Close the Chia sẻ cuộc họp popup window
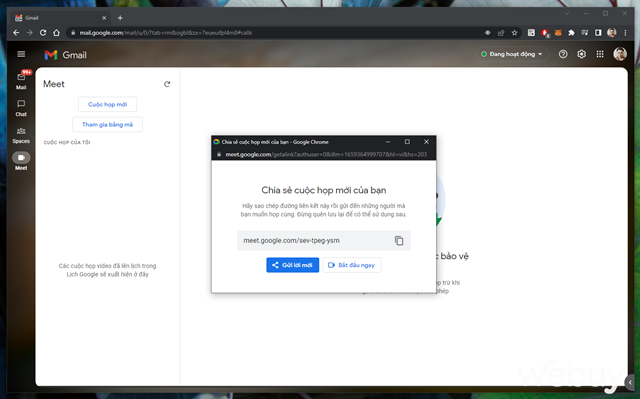This screenshot has width=640, height=399. [426, 142]
